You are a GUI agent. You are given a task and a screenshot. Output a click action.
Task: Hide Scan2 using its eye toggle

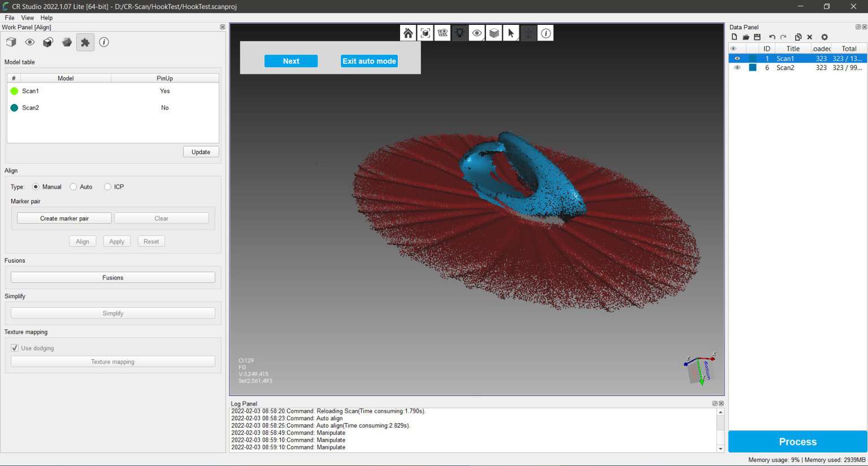737,67
